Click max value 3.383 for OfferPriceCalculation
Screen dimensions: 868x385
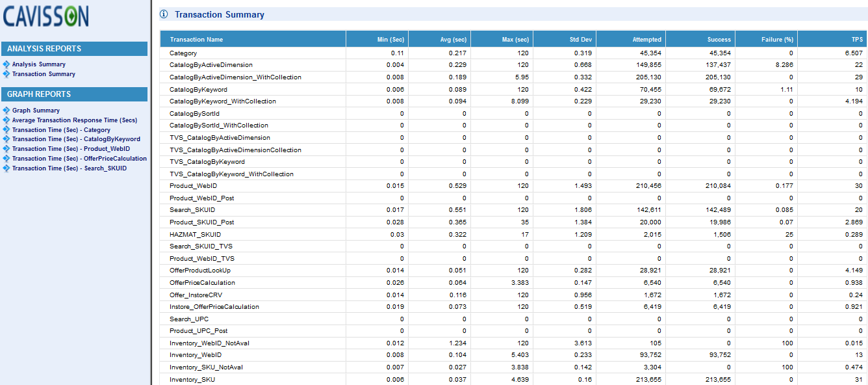coord(520,283)
